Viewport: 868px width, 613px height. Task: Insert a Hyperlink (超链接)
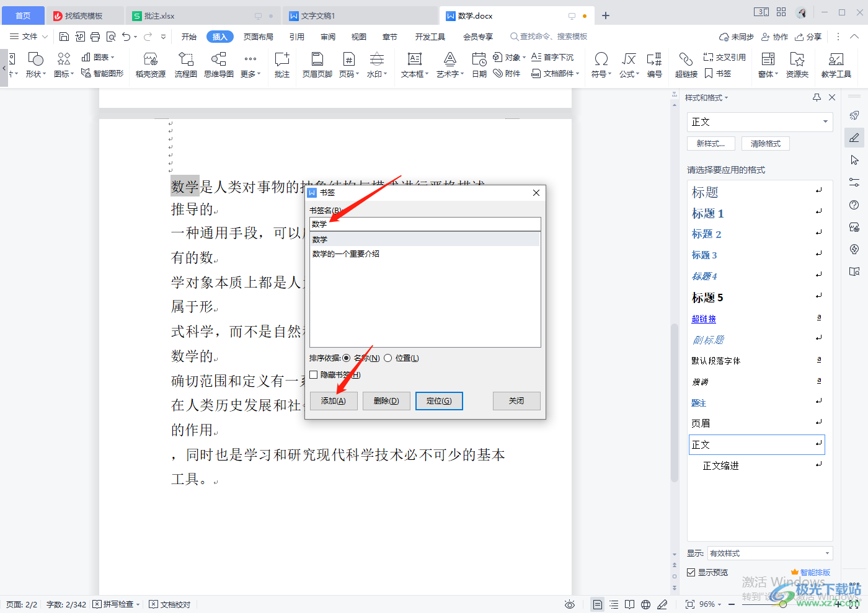[686, 64]
